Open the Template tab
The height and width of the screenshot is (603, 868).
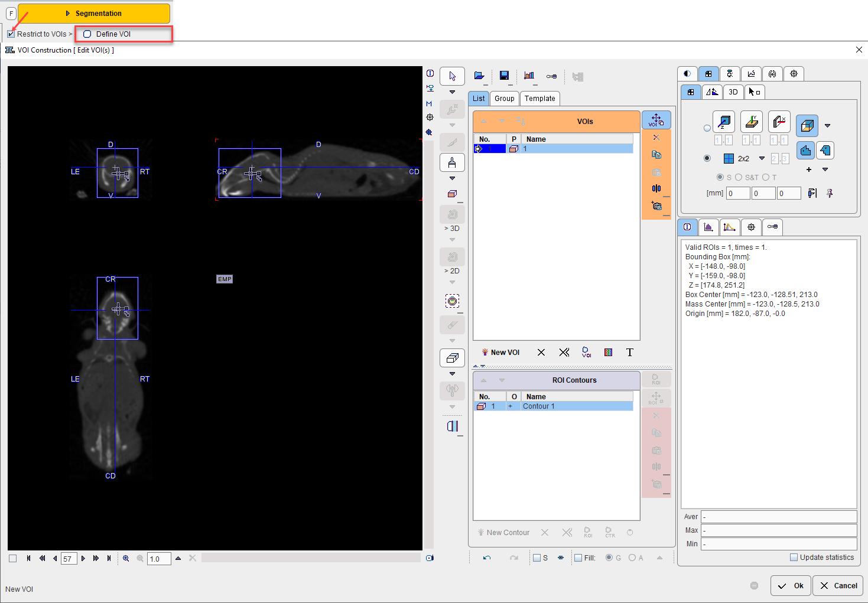(x=540, y=99)
